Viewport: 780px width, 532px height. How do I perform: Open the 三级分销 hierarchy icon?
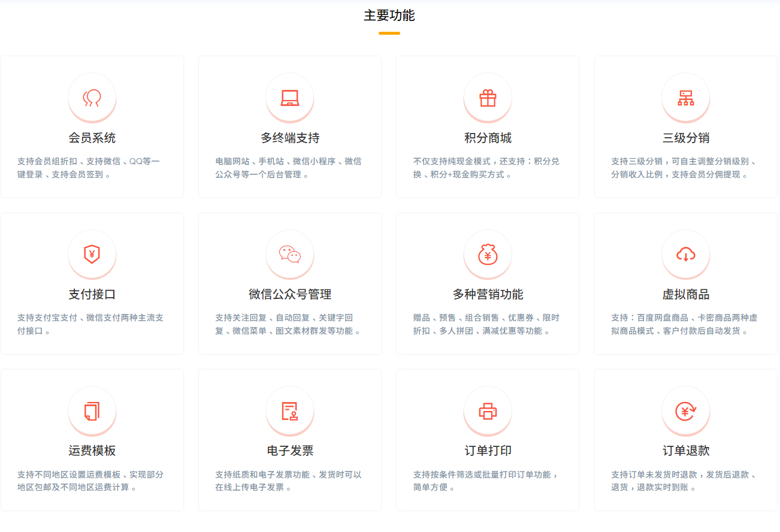(685, 98)
